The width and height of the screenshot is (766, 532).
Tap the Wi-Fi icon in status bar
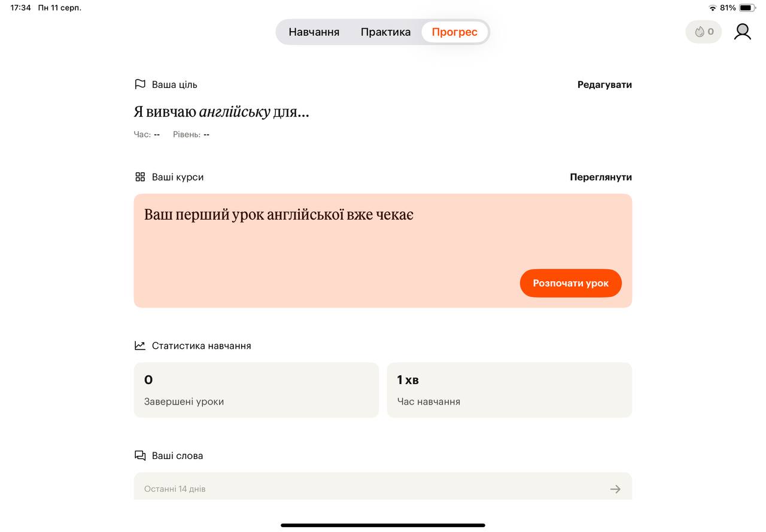pos(712,8)
